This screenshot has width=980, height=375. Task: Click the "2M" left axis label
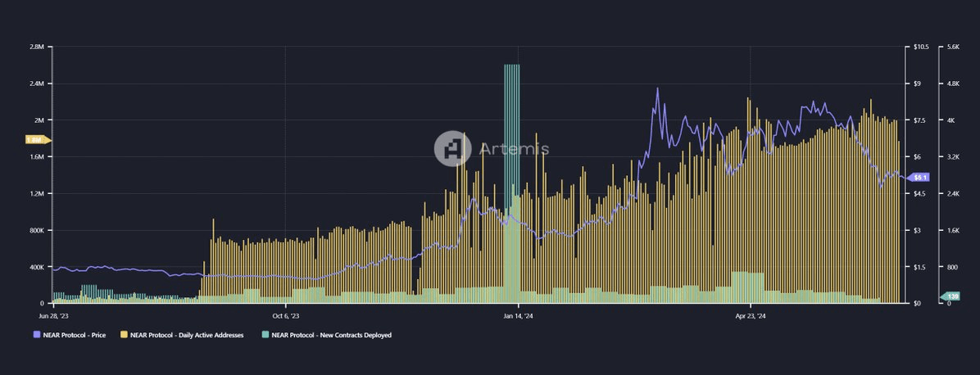click(x=39, y=120)
